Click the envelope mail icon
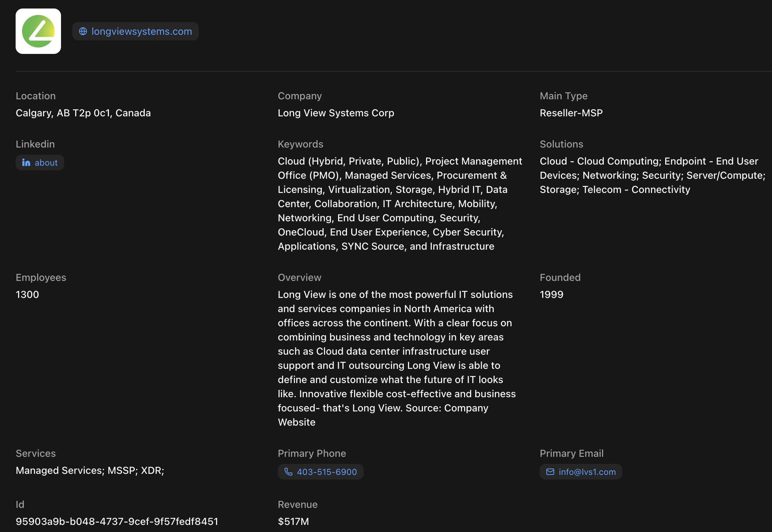The width and height of the screenshot is (772, 532). click(550, 472)
